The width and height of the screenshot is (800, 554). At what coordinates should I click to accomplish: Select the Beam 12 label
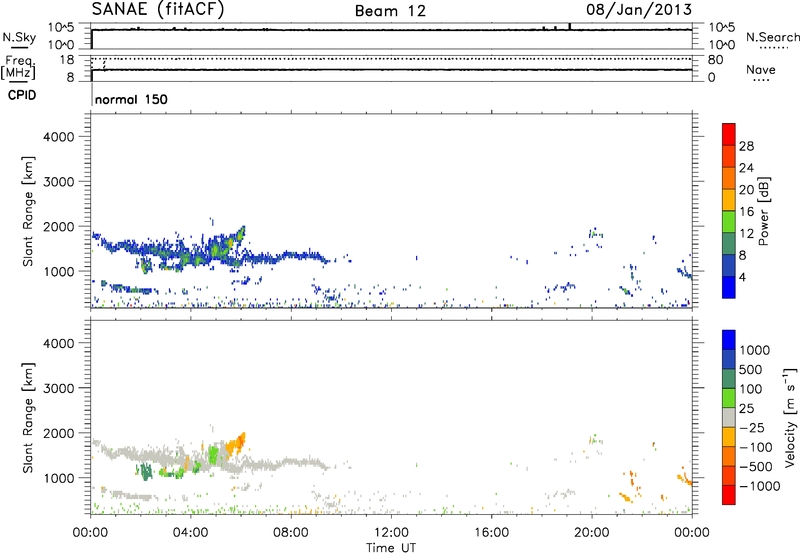coord(390,11)
